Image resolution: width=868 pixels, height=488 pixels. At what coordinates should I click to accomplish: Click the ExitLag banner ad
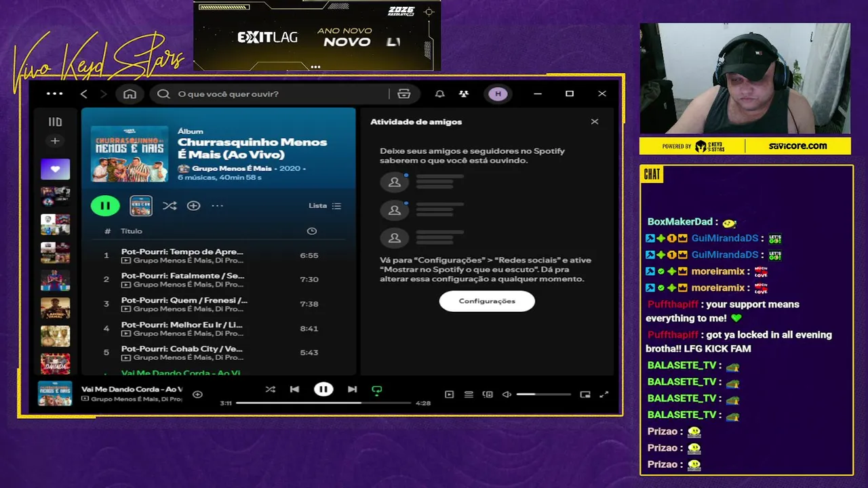point(317,36)
